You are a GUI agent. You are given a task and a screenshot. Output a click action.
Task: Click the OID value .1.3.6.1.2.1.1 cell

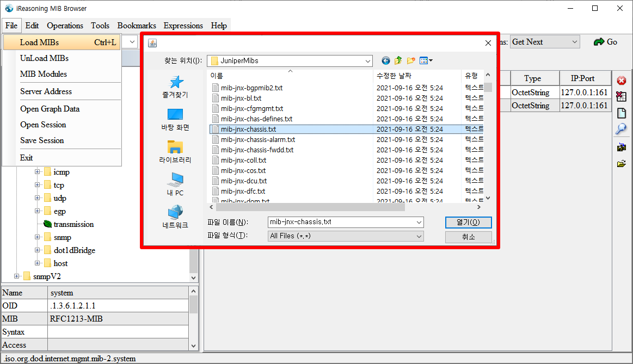[118, 305]
